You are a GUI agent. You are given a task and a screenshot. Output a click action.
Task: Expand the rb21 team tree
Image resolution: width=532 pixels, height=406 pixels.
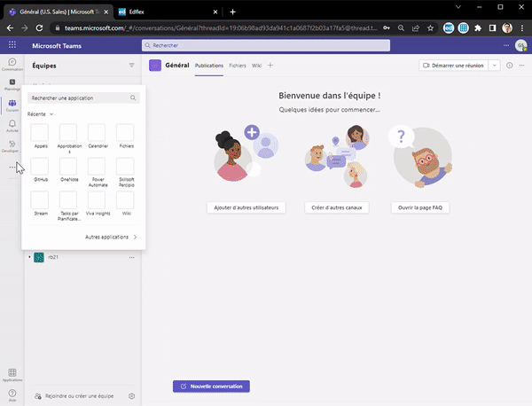pyautogui.click(x=29, y=257)
